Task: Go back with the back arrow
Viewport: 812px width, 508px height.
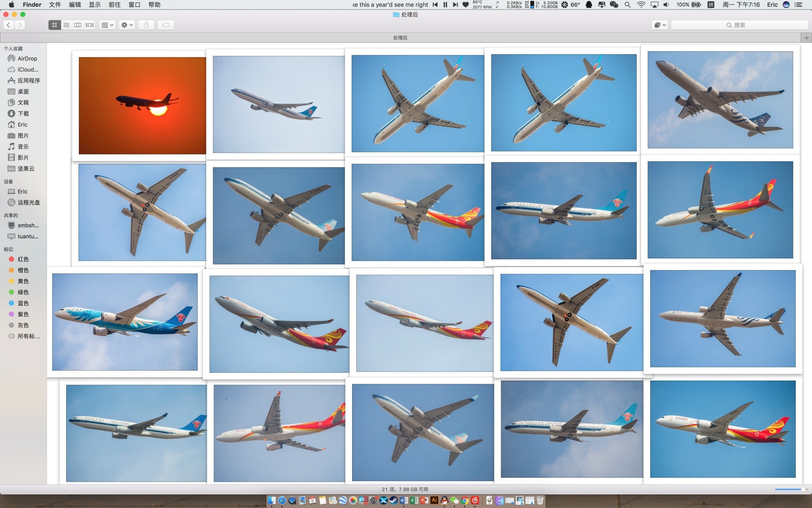Action: pos(8,25)
